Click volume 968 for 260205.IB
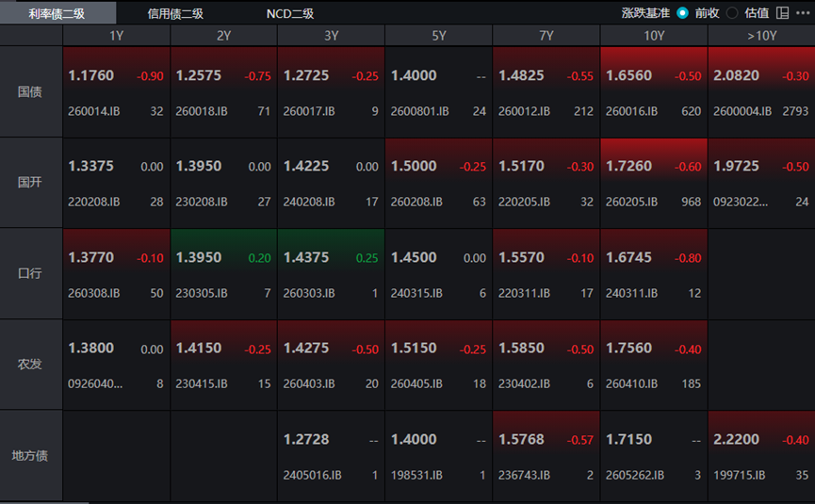Viewport: 815px width, 504px height. 692,202
